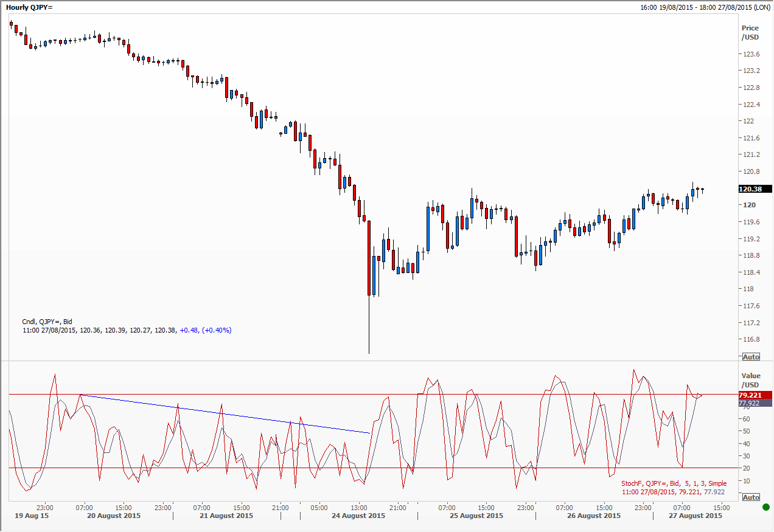Click the Price /USD axis label
Viewport: 774px width, 532px height.
[x=750, y=32]
